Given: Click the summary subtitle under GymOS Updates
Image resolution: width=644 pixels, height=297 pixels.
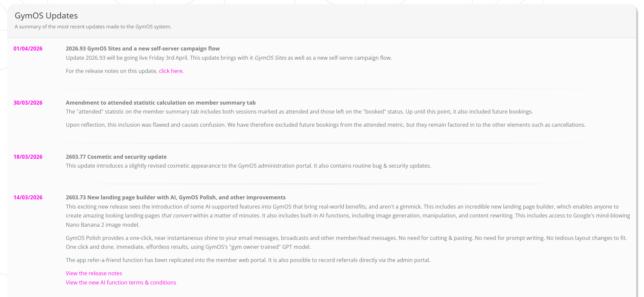Looking at the screenshot, I should (x=93, y=27).
